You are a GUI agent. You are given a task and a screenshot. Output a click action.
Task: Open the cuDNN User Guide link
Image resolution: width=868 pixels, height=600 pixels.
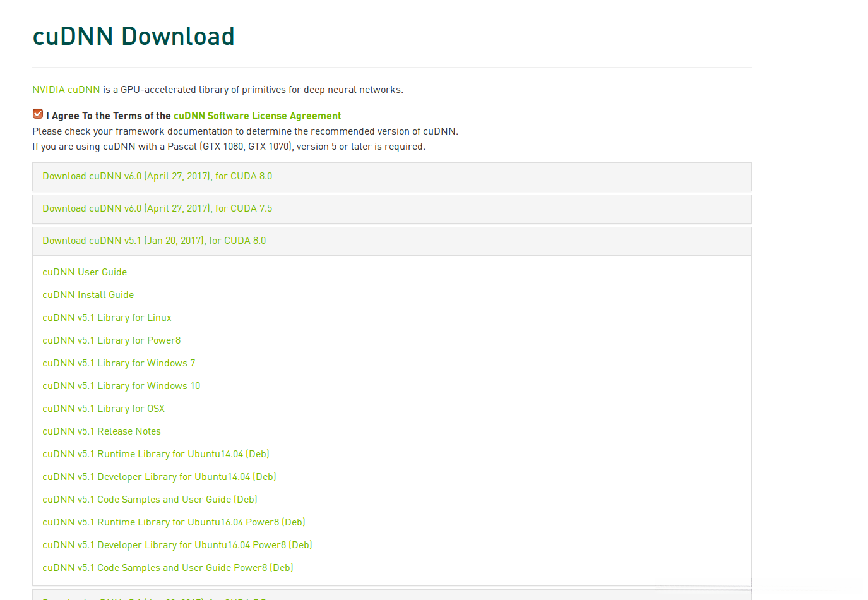pos(85,272)
